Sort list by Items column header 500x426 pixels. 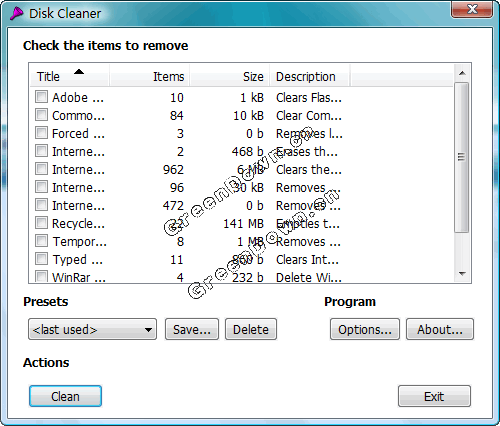point(150,76)
